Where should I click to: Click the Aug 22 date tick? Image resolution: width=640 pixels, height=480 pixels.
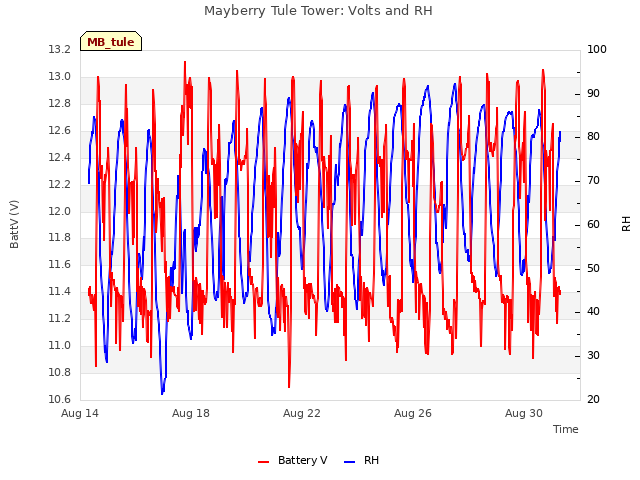pyautogui.click(x=302, y=413)
